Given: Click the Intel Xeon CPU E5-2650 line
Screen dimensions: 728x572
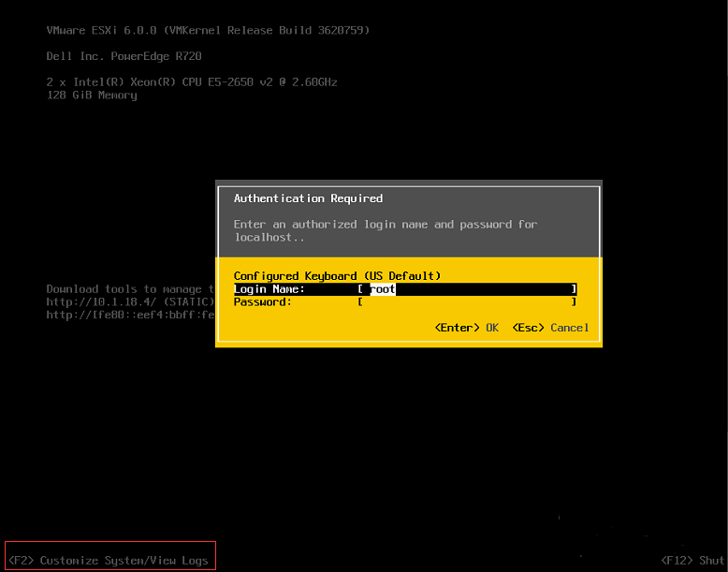Looking at the screenshot, I should (192, 82).
